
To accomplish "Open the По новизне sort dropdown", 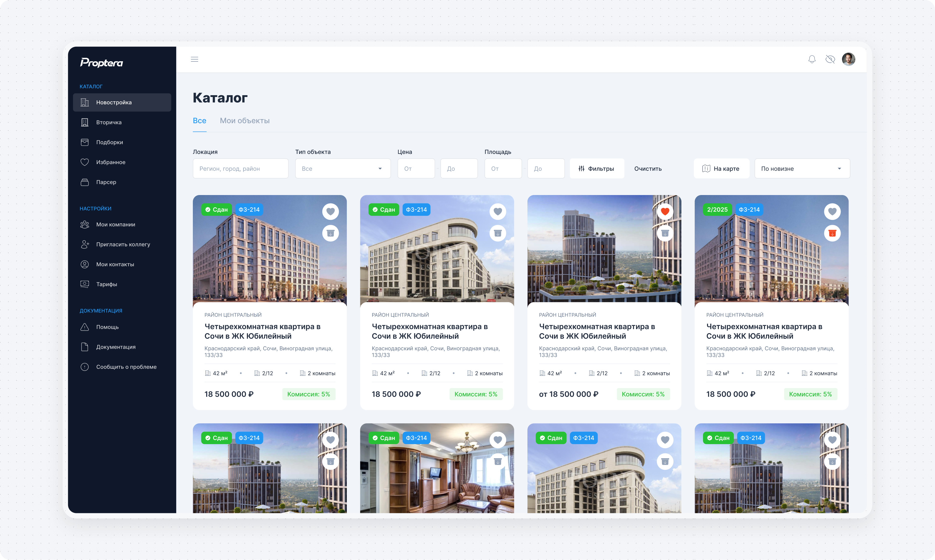I will click(x=802, y=169).
